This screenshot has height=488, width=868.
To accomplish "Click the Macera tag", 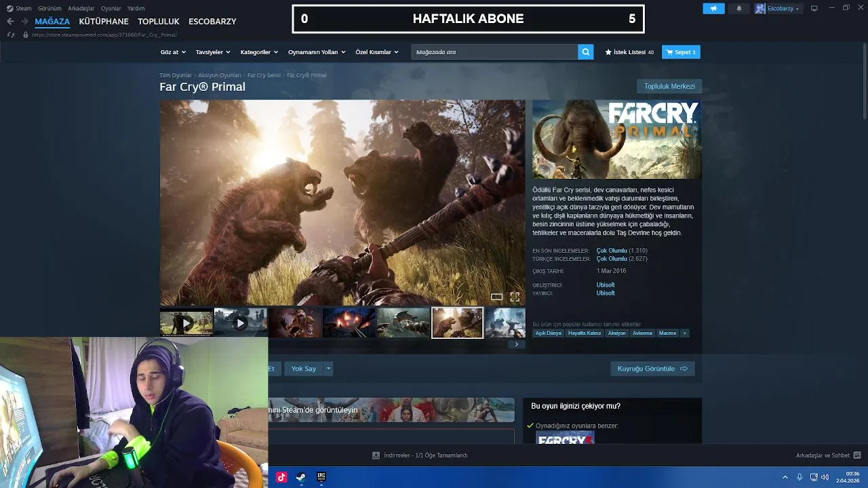I will 667,333.
